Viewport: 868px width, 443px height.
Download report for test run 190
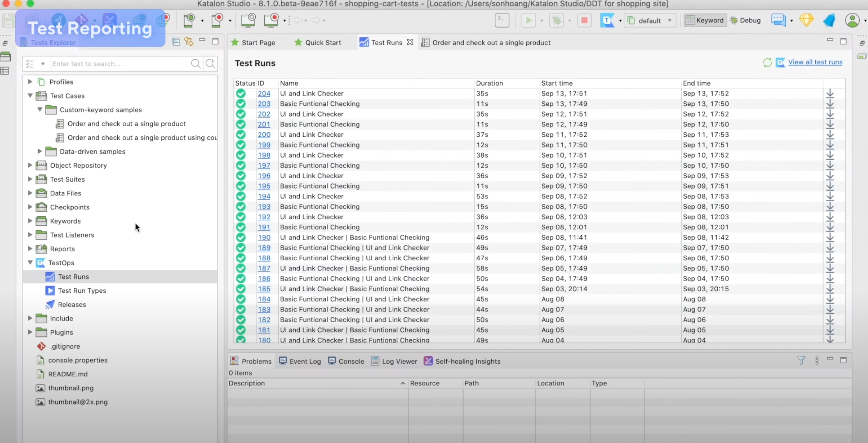pos(830,238)
